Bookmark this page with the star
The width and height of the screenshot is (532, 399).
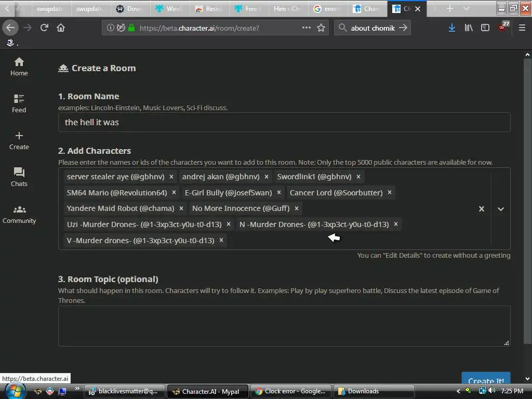[321, 28]
